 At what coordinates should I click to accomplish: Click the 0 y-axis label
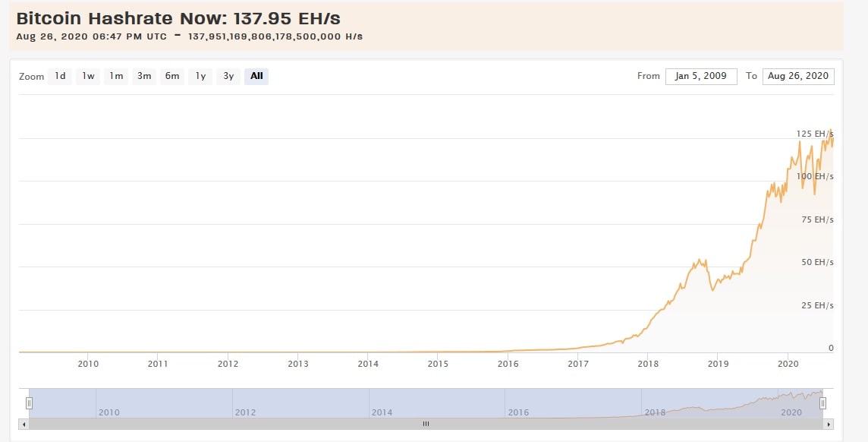click(x=831, y=348)
